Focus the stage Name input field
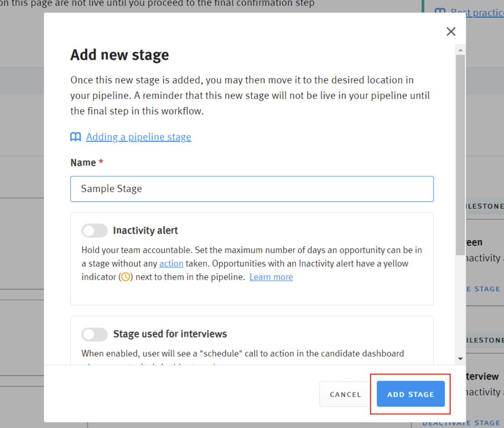 coord(252,189)
